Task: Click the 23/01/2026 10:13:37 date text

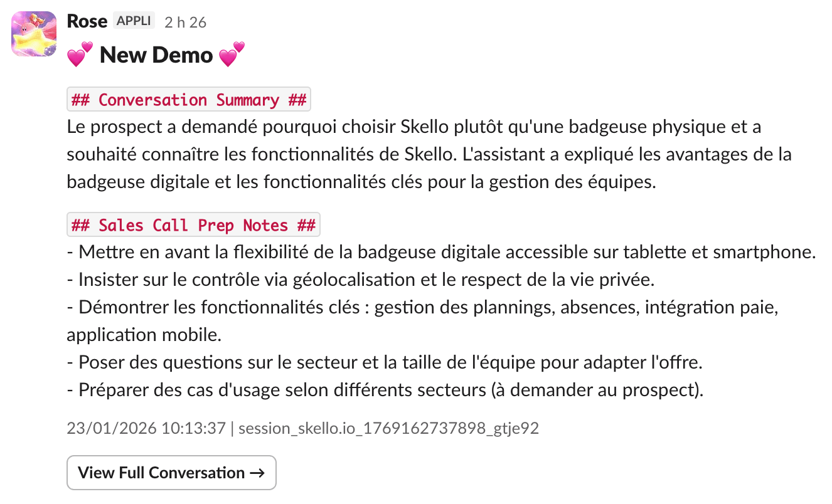Action: pyautogui.click(x=146, y=429)
